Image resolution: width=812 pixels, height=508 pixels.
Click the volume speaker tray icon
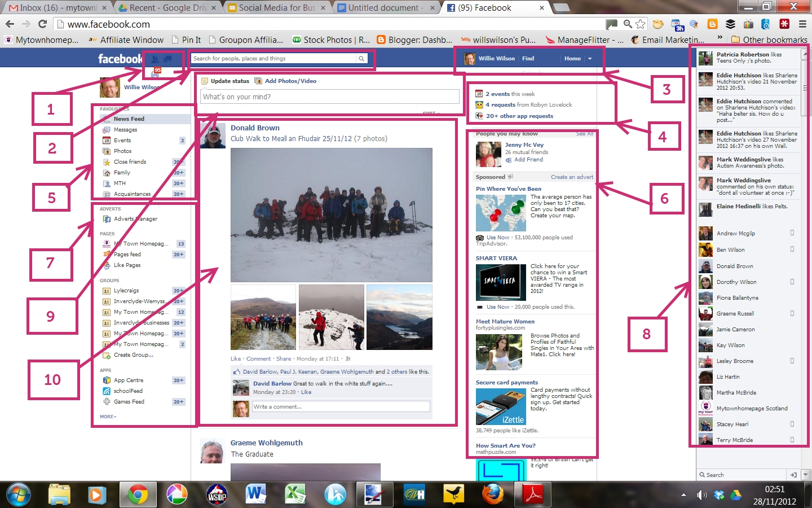(x=701, y=495)
